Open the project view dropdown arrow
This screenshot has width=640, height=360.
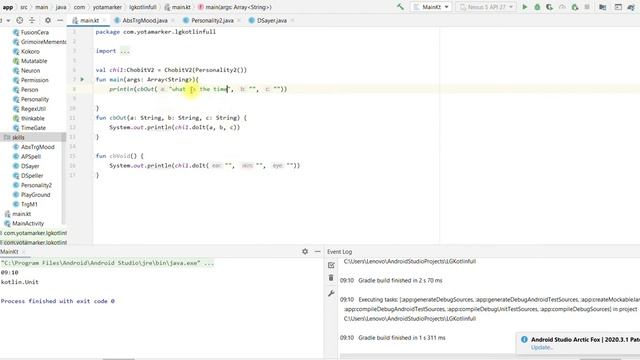pos(8,20)
